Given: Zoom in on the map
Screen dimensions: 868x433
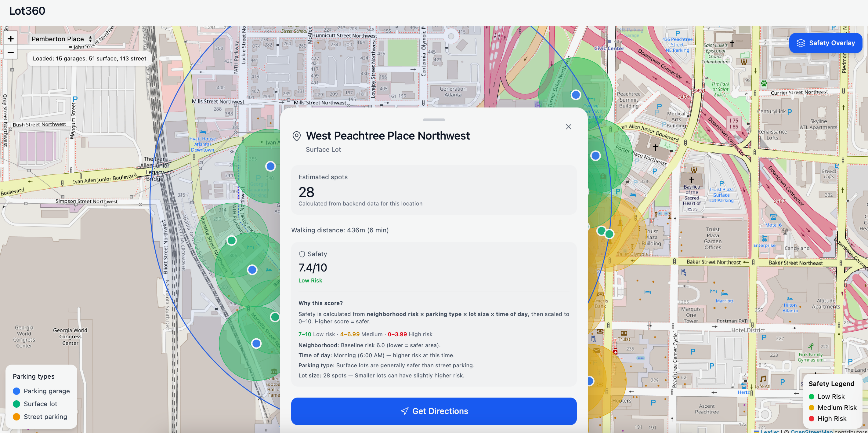Looking at the screenshot, I should tap(10, 39).
